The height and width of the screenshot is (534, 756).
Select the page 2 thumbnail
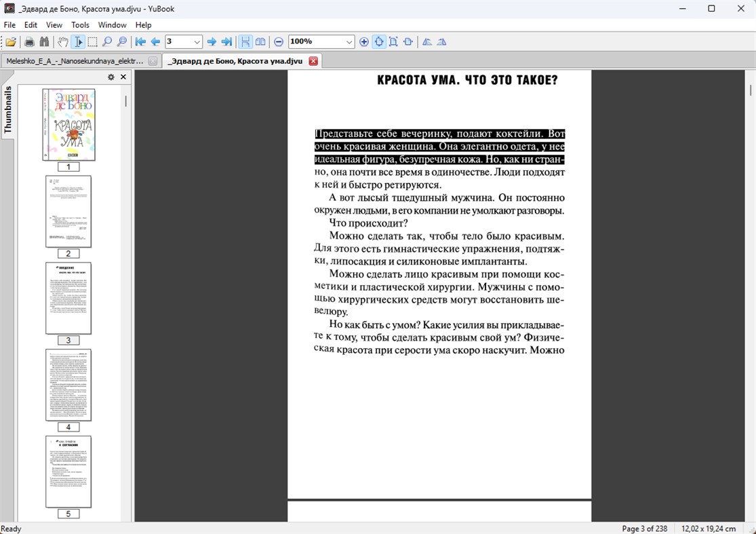(68, 211)
